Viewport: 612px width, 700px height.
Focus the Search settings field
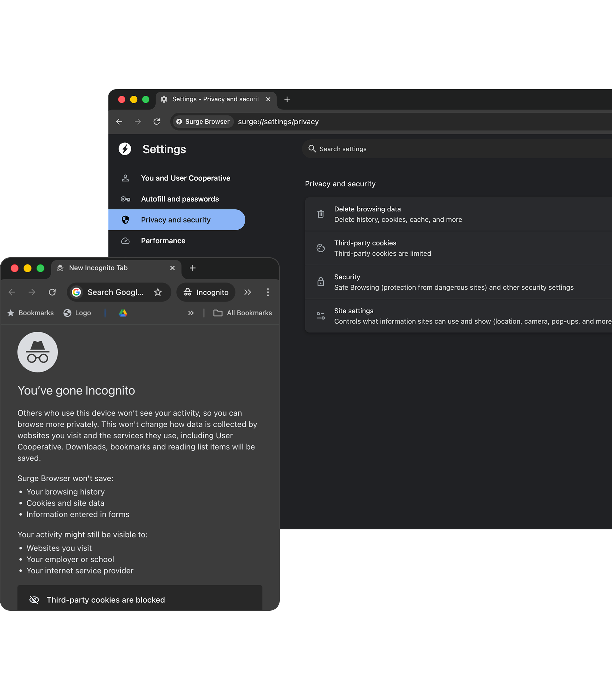point(457,149)
